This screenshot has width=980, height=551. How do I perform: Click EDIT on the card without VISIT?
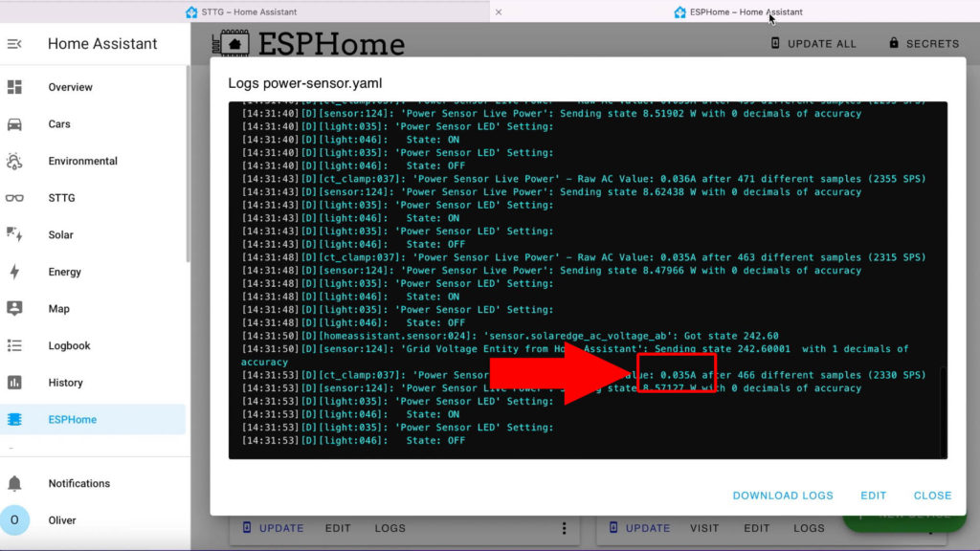click(x=338, y=528)
